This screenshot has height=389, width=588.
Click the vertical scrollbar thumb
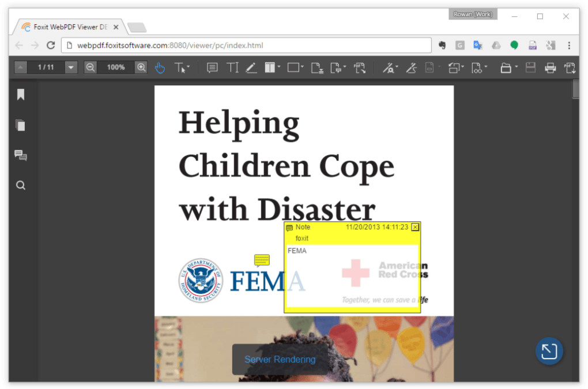pyautogui.click(x=576, y=89)
